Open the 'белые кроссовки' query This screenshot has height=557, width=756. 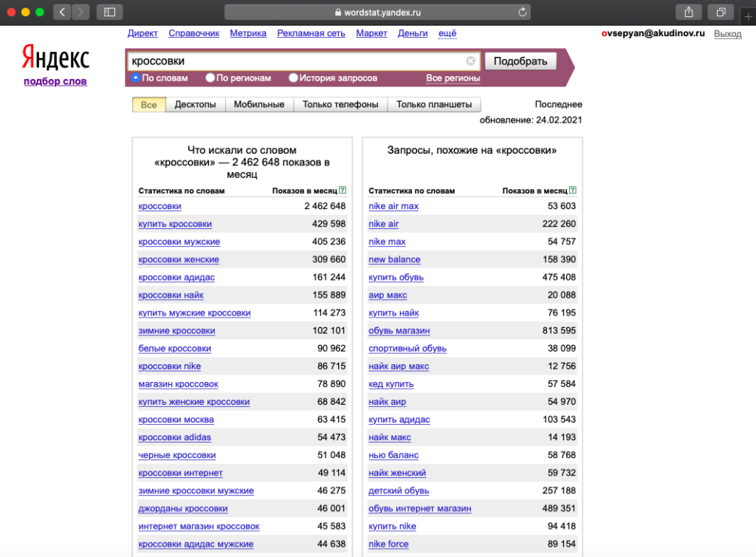174,349
